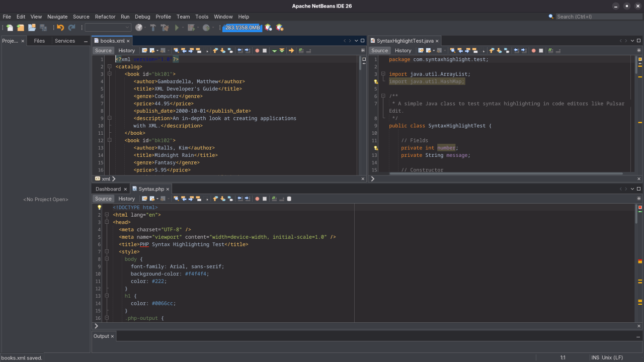Toggle Bookmark in Java editor toolbar
This screenshot has height=362, width=644.
[507, 50]
